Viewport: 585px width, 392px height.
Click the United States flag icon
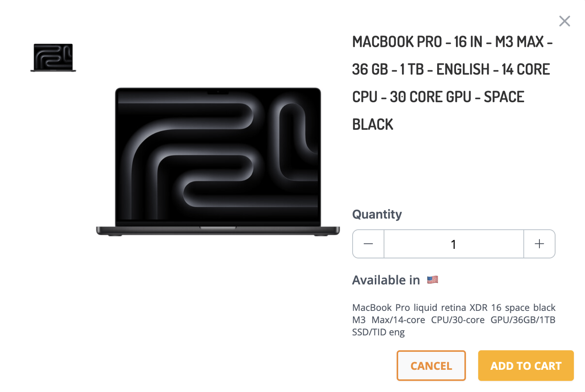[432, 280]
